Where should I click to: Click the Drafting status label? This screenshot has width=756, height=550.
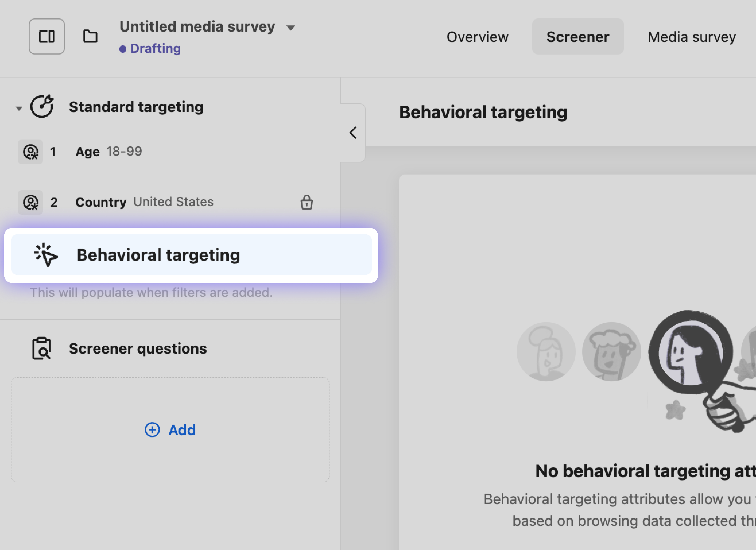155,49
